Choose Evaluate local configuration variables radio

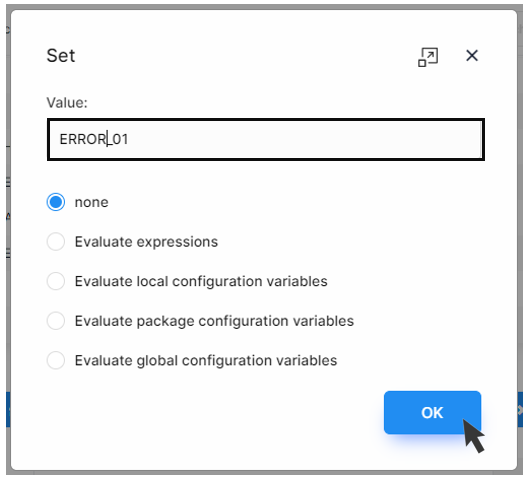point(56,281)
